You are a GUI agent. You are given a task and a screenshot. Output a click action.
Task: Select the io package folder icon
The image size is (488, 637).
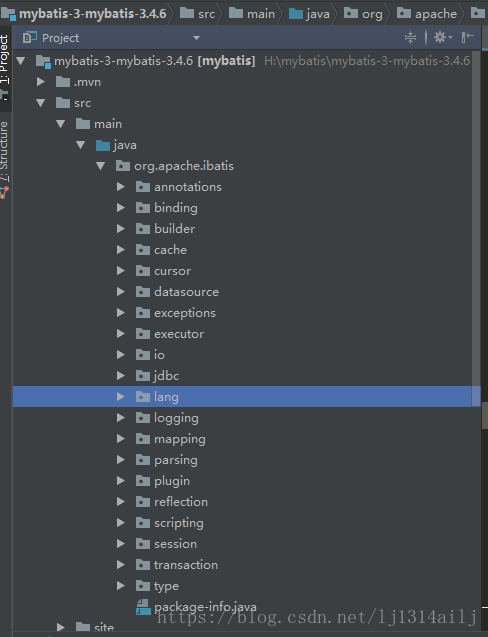pos(143,355)
